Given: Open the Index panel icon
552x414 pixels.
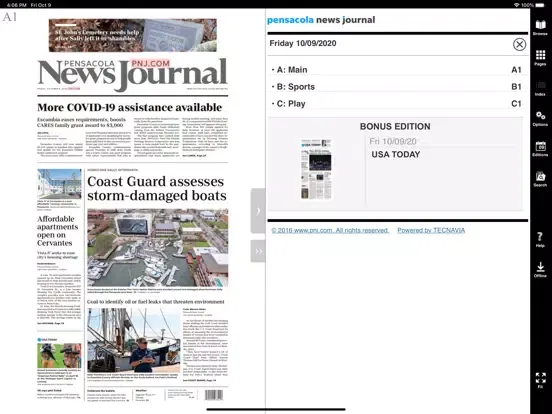Looking at the screenshot, I should coord(540,88).
